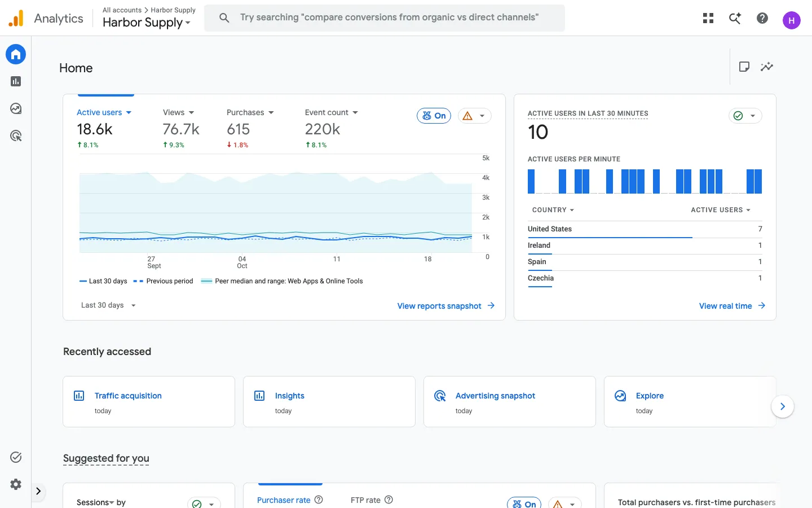Expand the sidebar with chevron button

[38, 491]
